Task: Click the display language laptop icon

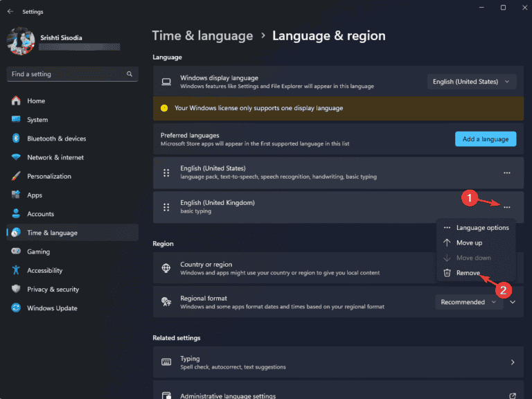Action: 166,82
